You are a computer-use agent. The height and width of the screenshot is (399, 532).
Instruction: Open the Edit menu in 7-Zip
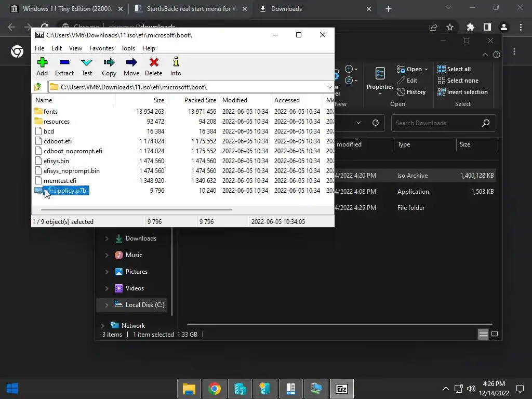(56, 48)
